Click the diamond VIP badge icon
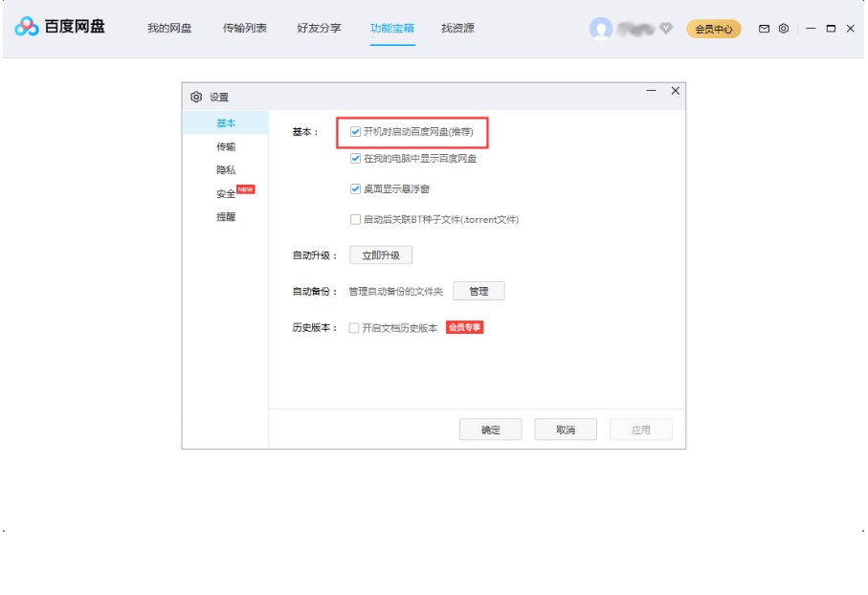This screenshot has width=868, height=595. click(666, 28)
